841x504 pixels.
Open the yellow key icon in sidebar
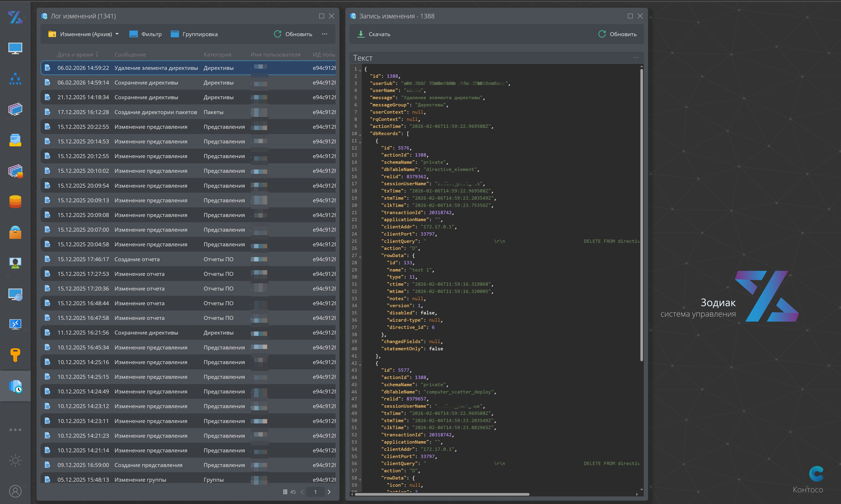click(15, 355)
